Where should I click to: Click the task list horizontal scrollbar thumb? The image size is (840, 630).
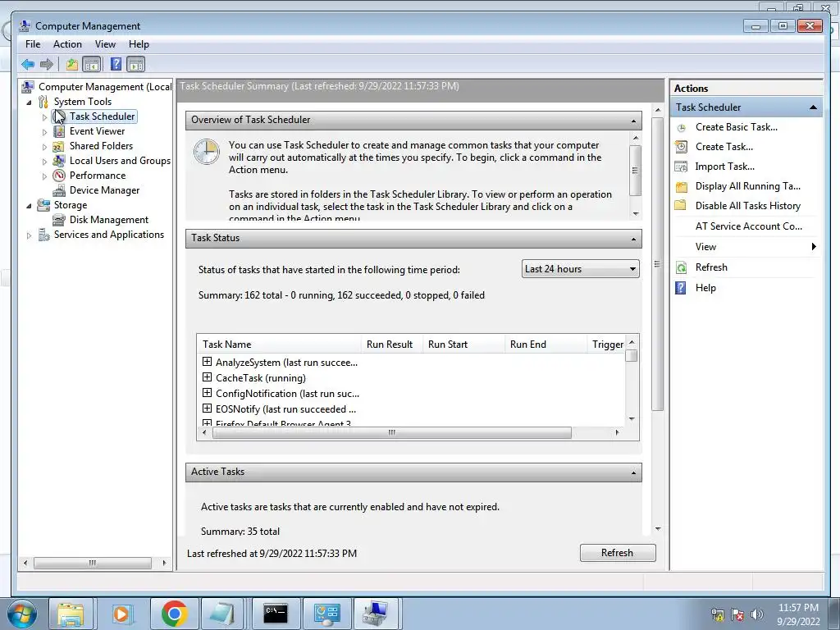392,433
